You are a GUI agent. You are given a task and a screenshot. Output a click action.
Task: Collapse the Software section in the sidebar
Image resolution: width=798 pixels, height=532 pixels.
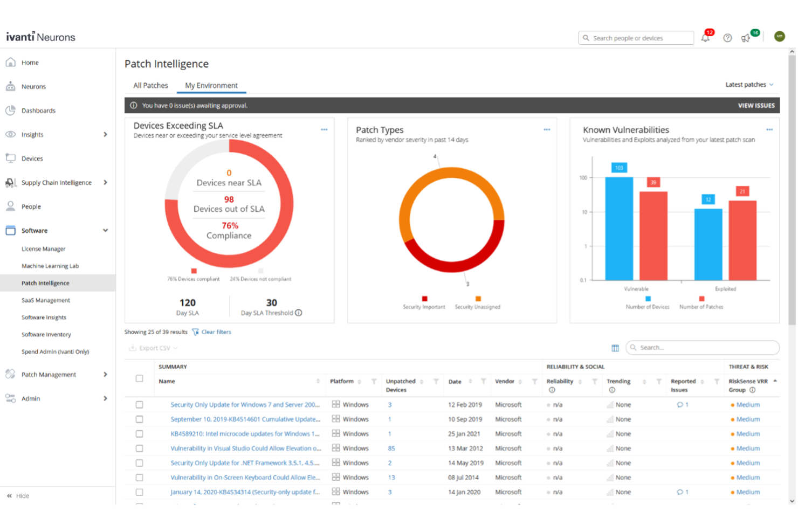click(106, 230)
